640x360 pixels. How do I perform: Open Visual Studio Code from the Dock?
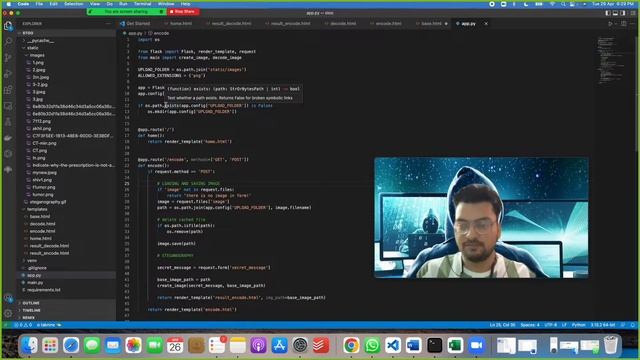393,345
